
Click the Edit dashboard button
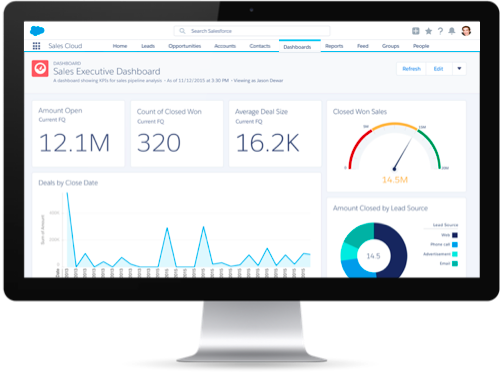pyautogui.click(x=439, y=69)
